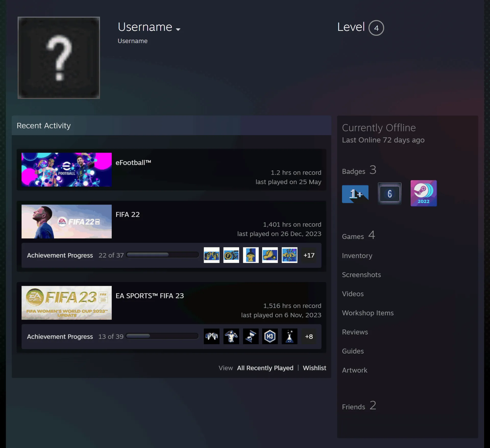Open the game collector badge showing 6
Screen dimensions: 490x448
(389, 194)
